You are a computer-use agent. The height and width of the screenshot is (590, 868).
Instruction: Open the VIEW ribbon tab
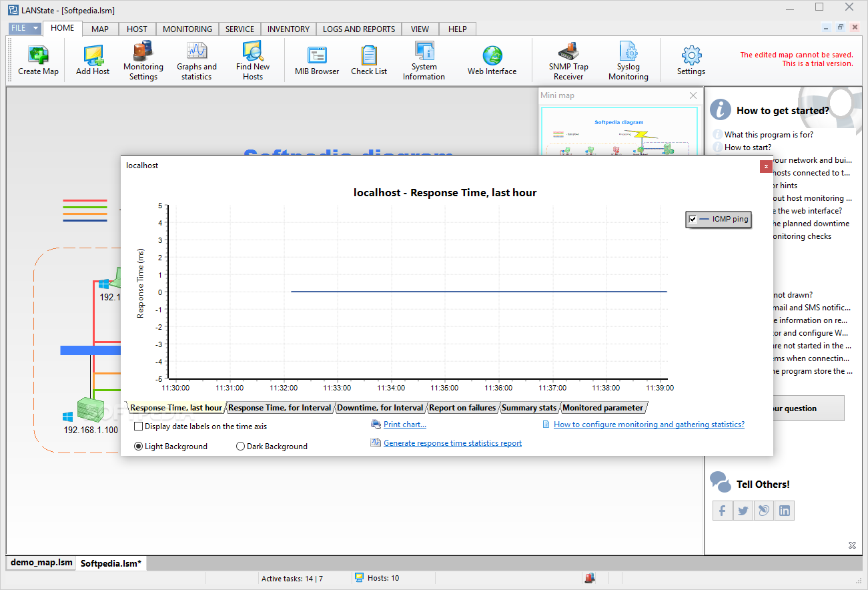420,29
